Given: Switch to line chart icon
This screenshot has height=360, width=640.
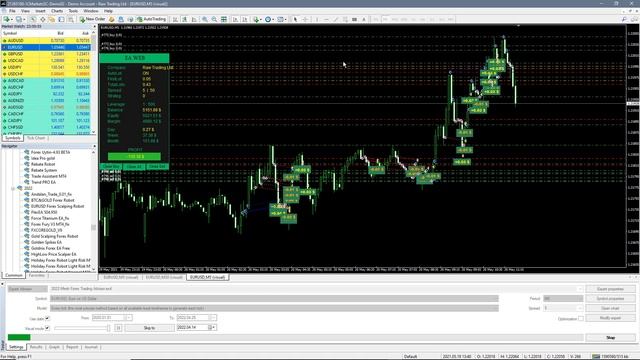Looking at the screenshot, I should (x=194, y=19).
